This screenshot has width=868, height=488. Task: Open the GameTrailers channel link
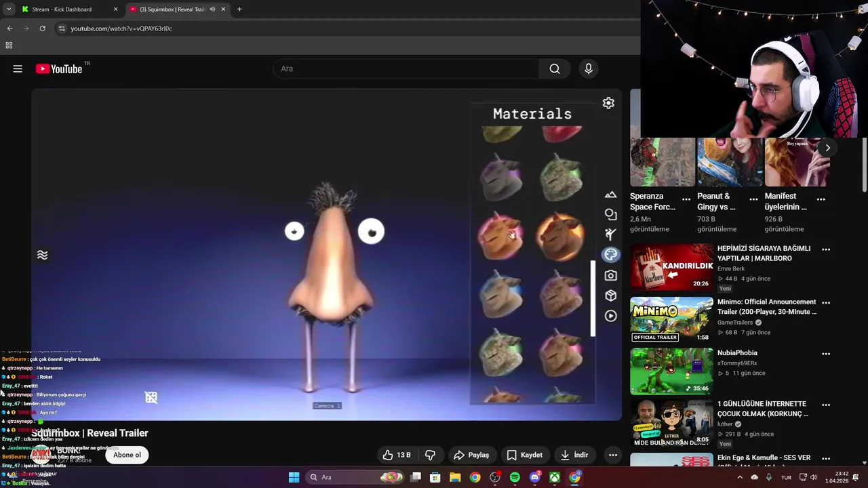[x=735, y=323]
